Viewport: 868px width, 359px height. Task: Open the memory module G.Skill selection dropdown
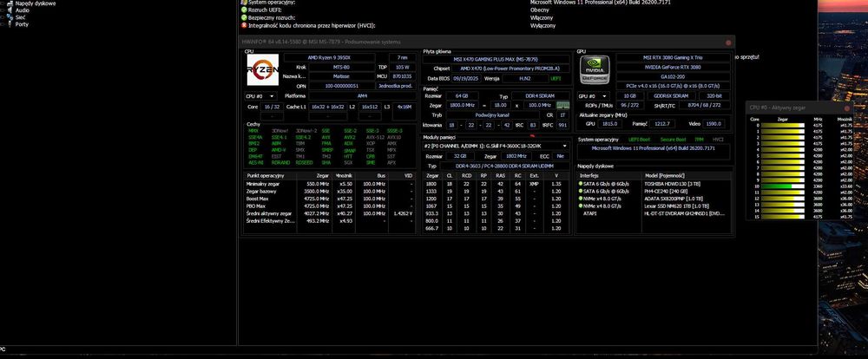(496, 146)
